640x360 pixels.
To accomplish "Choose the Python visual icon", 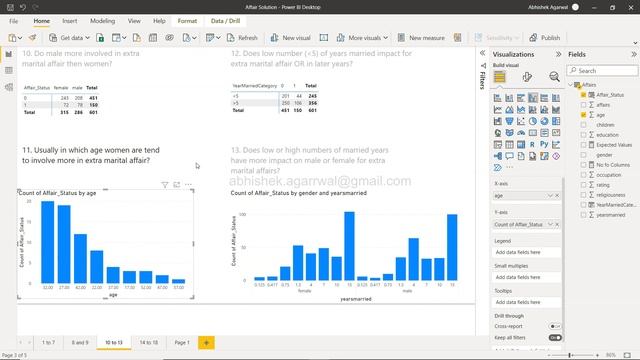I will point(544,144).
